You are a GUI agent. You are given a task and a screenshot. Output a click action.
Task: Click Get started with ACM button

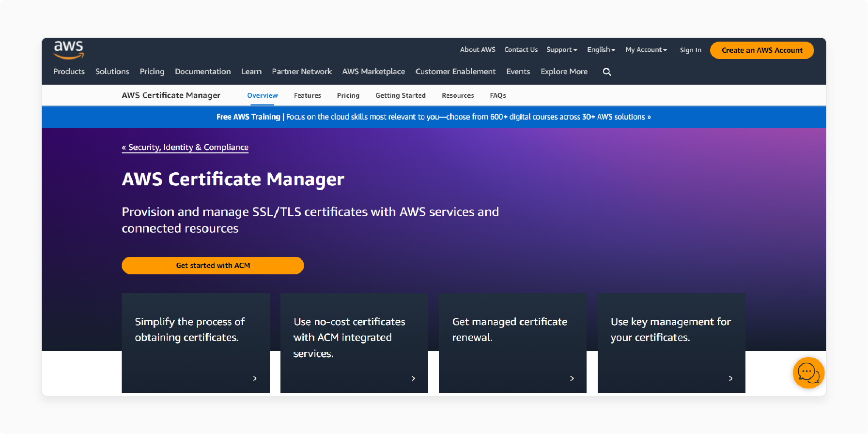213,266
